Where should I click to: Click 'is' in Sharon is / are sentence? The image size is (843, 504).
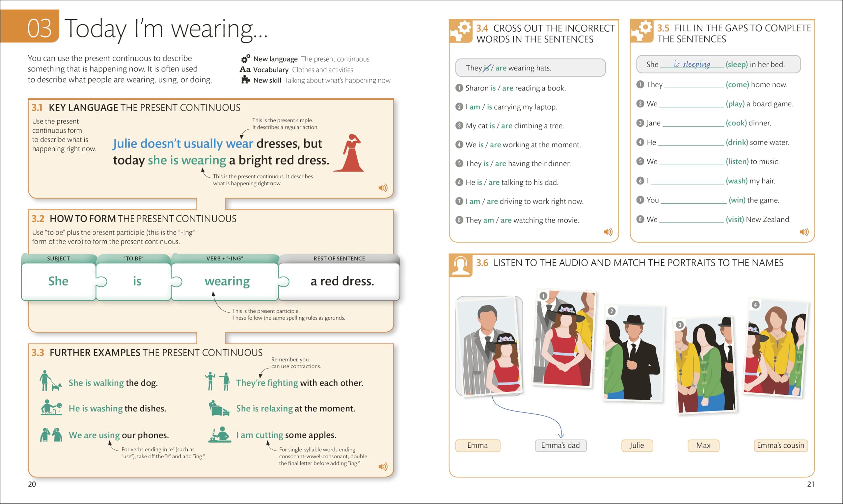493,88
